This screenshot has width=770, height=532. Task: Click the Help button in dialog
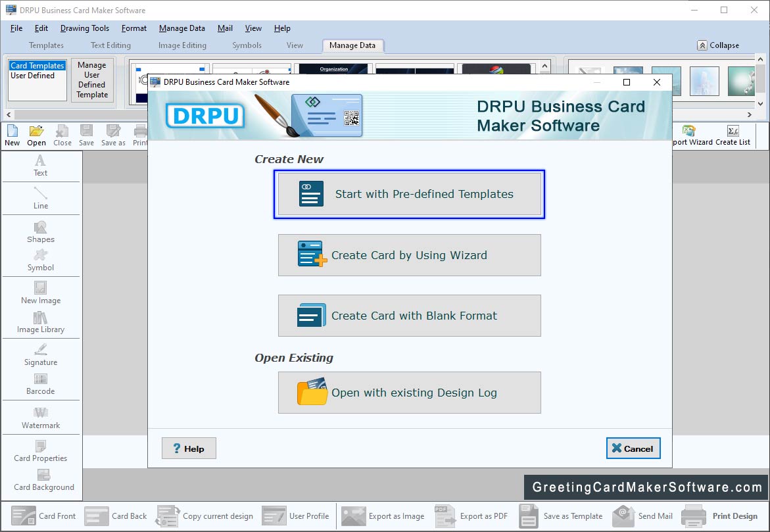point(189,448)
